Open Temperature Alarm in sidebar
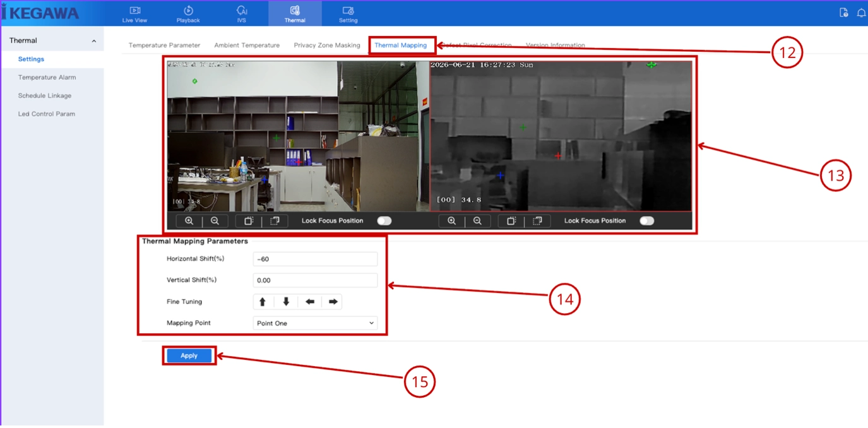Viewport: 868px width, 428px height. coord(47,78)
